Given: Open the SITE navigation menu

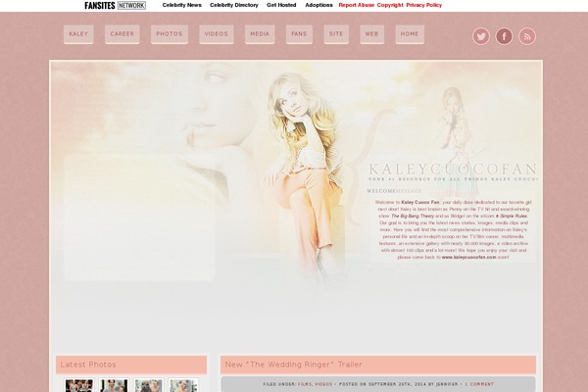Looking at the screenshot, I should [336, 34].
